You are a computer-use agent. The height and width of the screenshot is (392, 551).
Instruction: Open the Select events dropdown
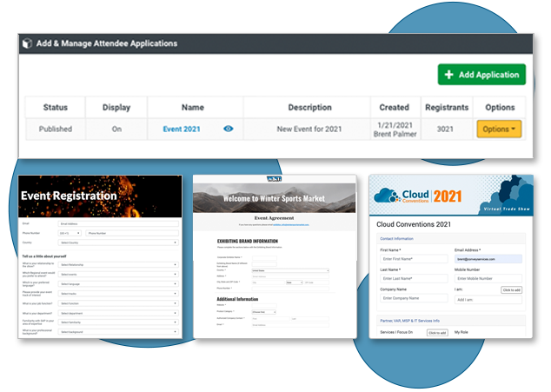tap(118, 274)
